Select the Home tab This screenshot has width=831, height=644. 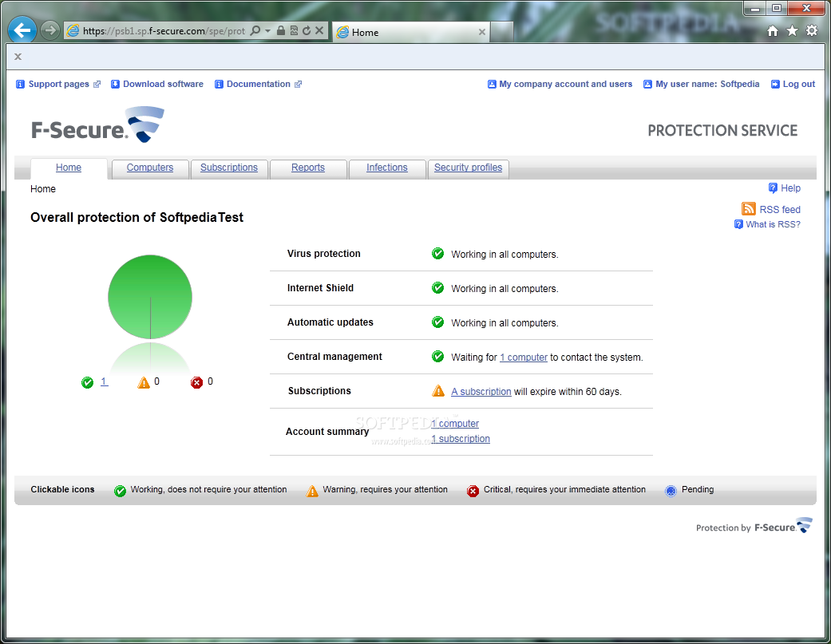(69, 168)
